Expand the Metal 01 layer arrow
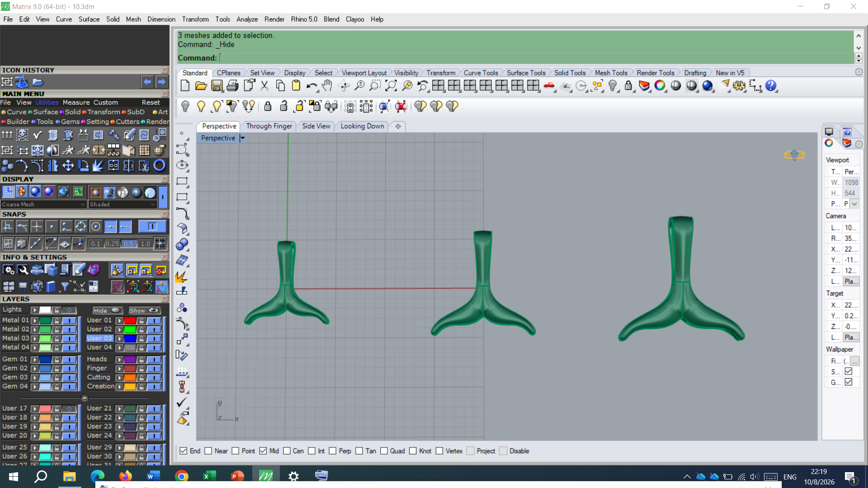The image size is (868, 488). pos(34,320)
